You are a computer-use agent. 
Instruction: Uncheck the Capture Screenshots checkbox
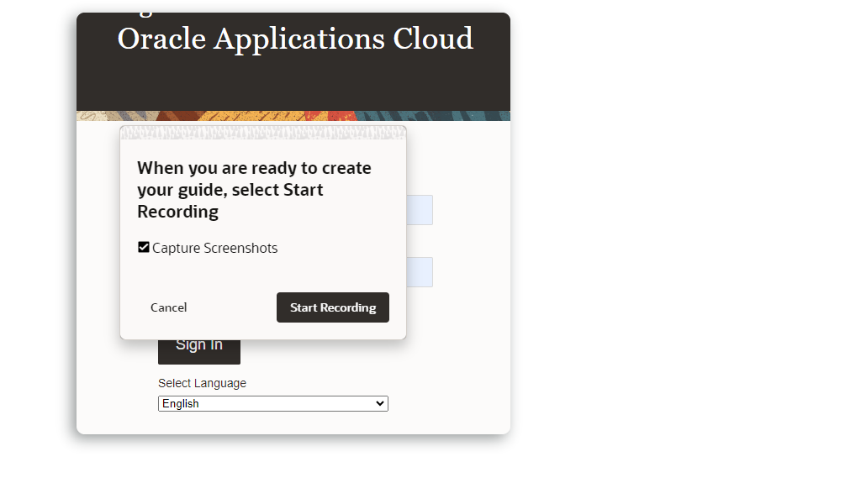(x=144, y=248)
